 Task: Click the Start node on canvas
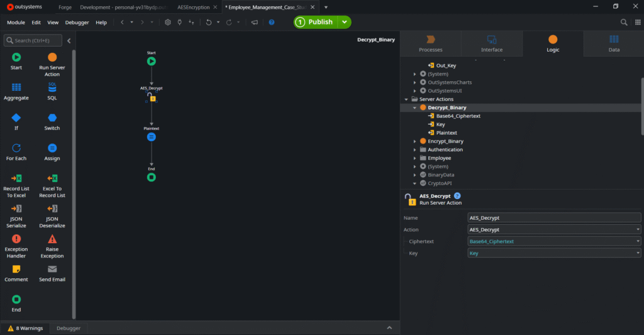coord(152,61)
